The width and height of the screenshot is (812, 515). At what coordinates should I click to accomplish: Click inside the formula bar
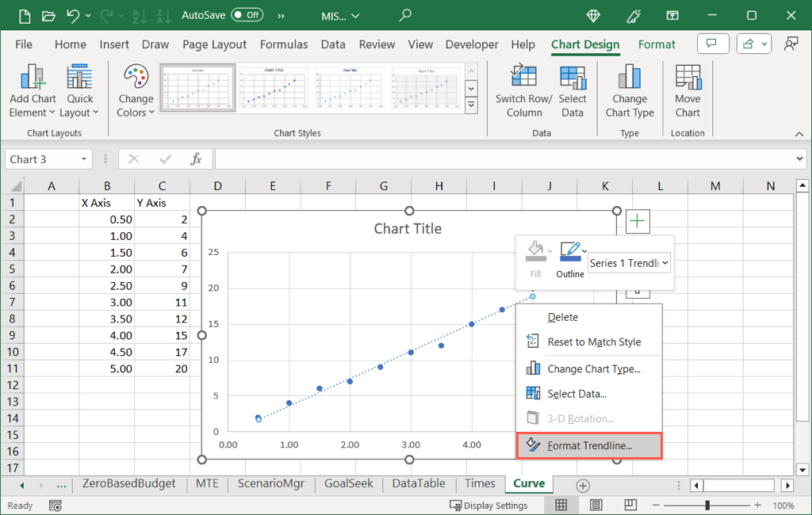pyautogui.click(x=476, y=158)
